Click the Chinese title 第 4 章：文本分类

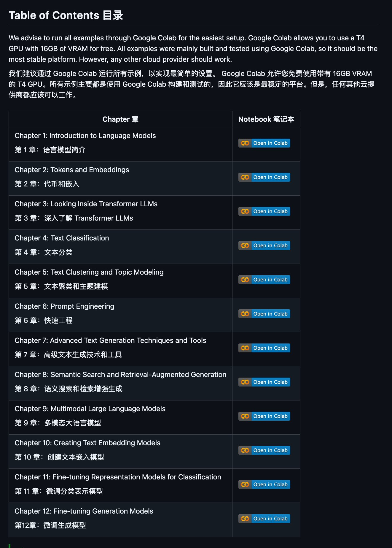click(44, 252)
